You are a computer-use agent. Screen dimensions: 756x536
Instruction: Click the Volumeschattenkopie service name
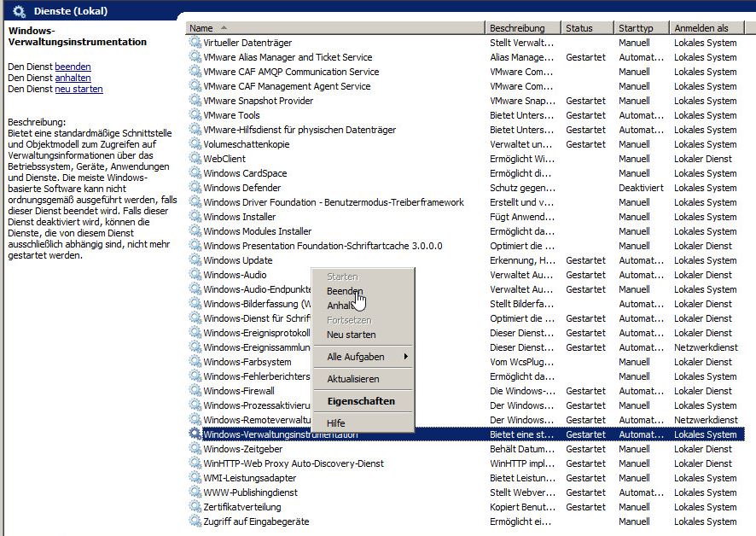pyautogui.click(x=247, y=143)
